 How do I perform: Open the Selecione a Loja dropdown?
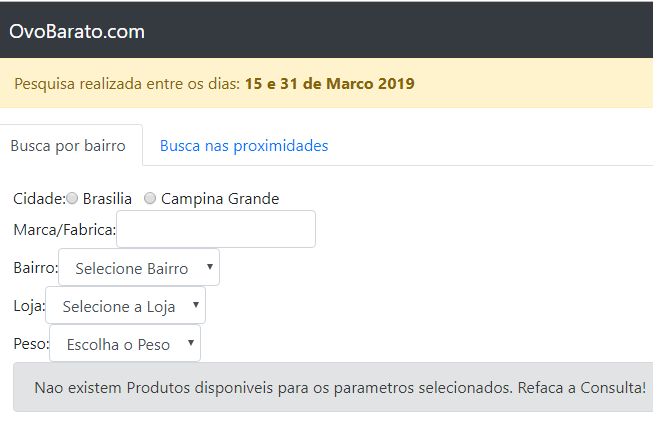coord(125,305)
